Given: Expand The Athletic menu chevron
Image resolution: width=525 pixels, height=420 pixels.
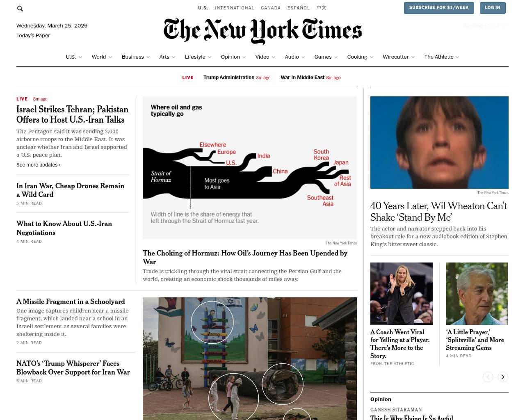Looking at the screenshot, I should (x=457, y=57).
